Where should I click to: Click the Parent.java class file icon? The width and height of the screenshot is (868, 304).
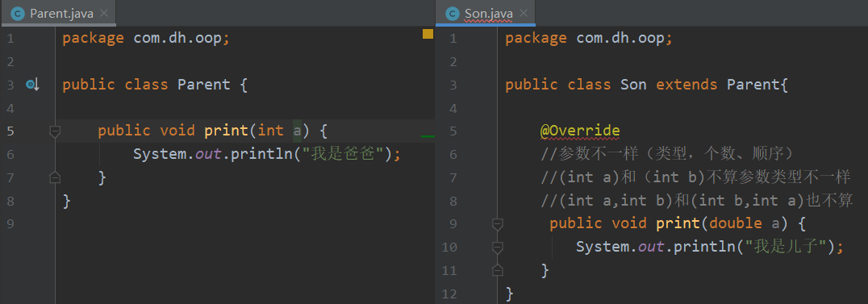[x=18, y=13]
